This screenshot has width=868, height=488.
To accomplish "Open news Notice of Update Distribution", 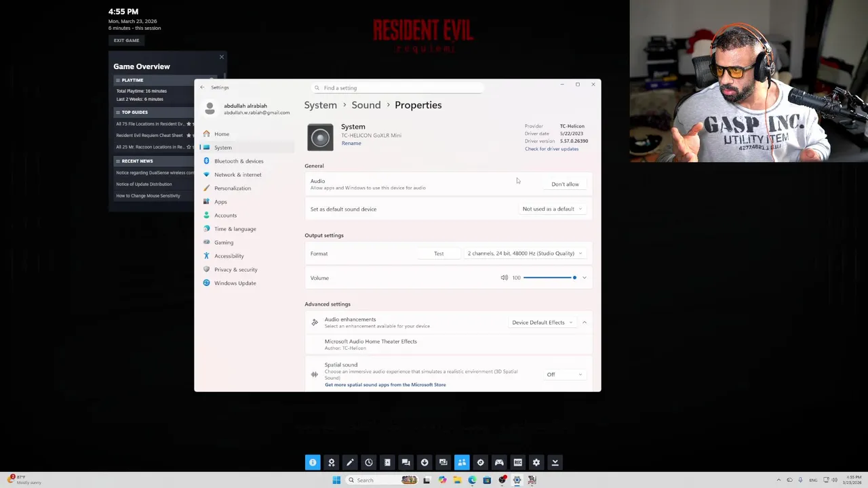I will click(144, 184).
